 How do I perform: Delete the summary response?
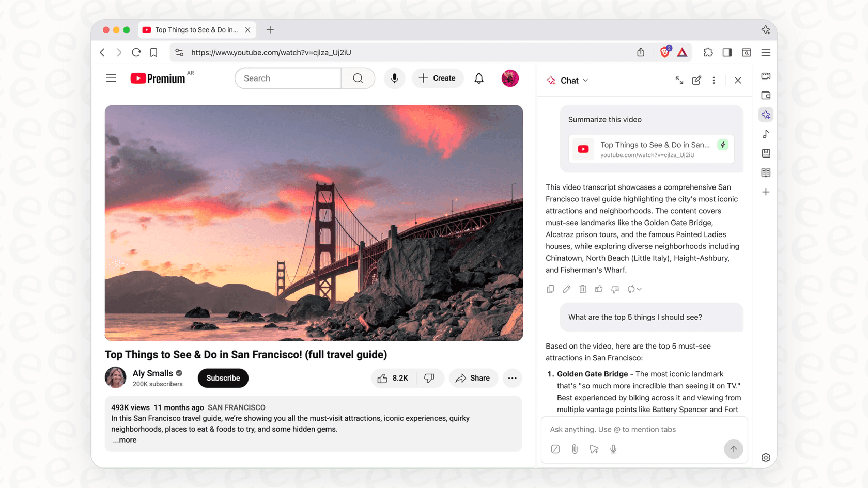point(583,289)
